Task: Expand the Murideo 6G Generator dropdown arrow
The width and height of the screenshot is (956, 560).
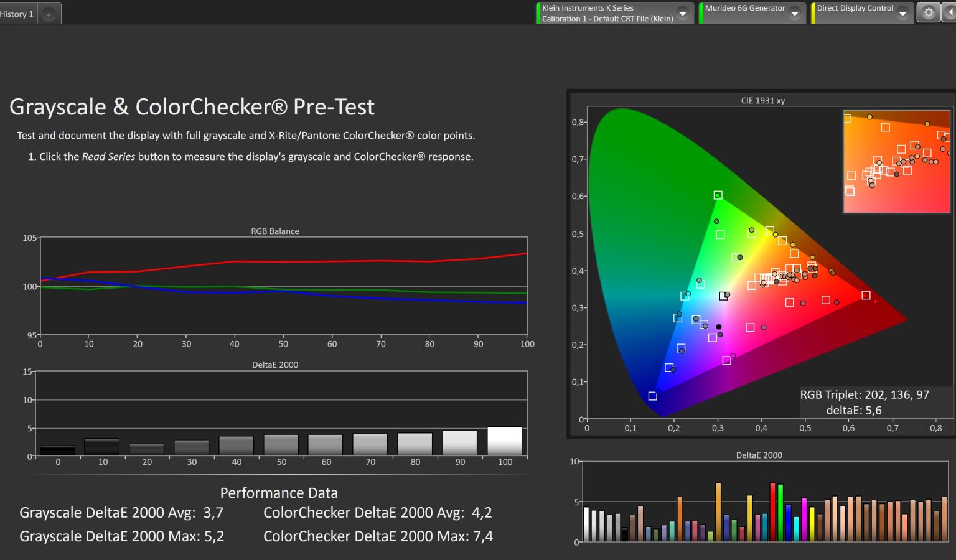Action: point(795,14)
